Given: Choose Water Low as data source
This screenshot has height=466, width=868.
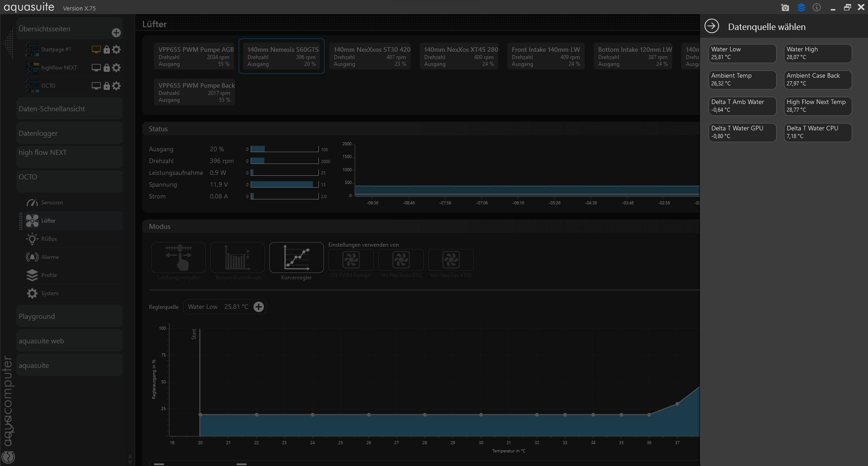Looking at the screenshot, I should (743, 54).
